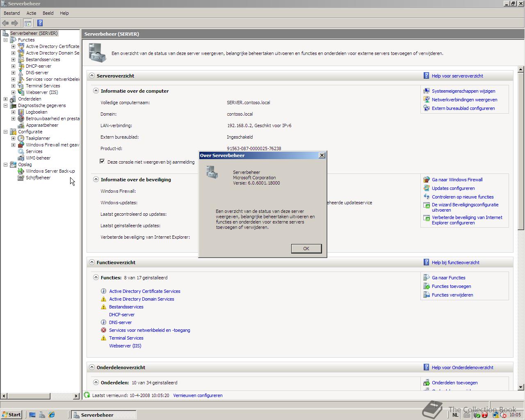Click the NL language indicator in the tray
The width and height of the screenshot is (525, 420).
coord(455,415)
